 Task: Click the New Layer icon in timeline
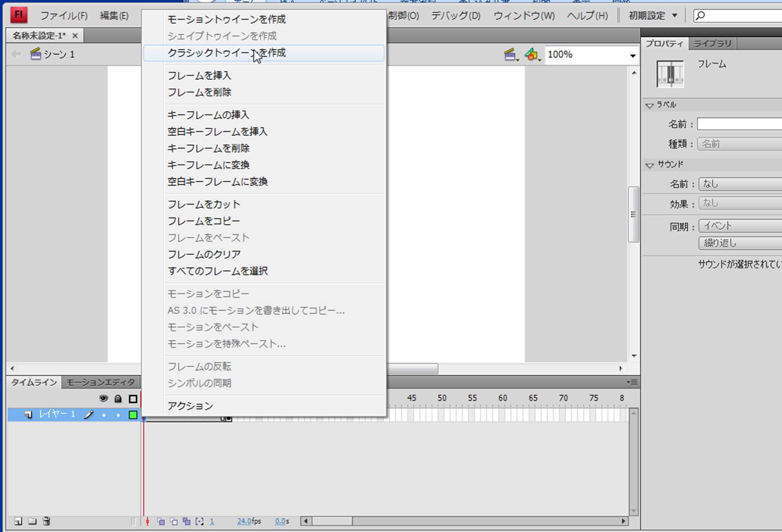pyautogui.click(x=18, y=521)
